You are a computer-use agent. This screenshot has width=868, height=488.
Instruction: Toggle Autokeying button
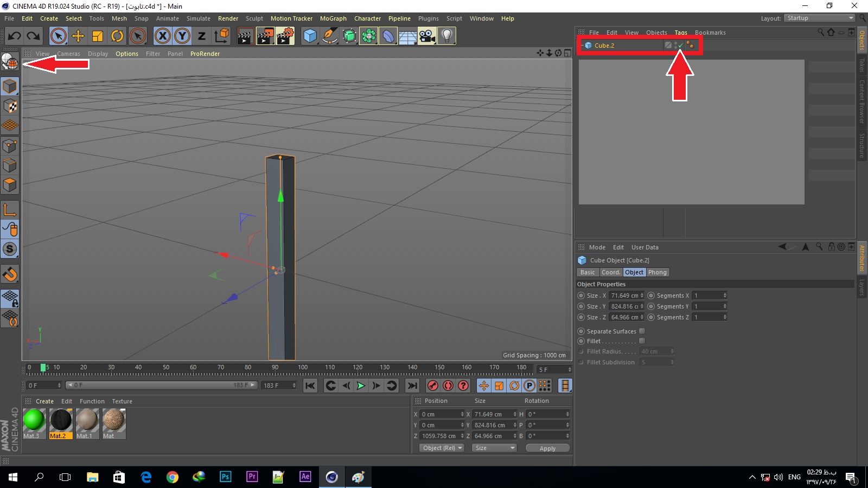click(448, 386)
